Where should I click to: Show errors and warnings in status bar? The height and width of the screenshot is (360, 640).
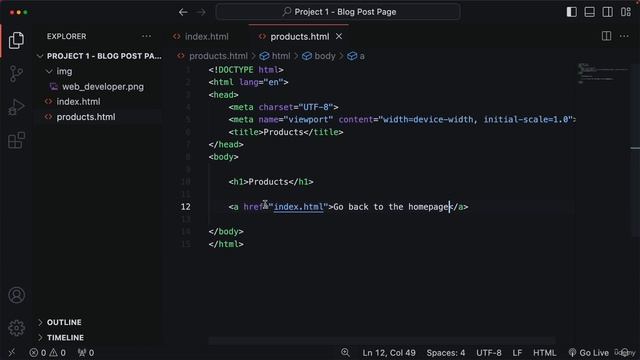point(47,353)
